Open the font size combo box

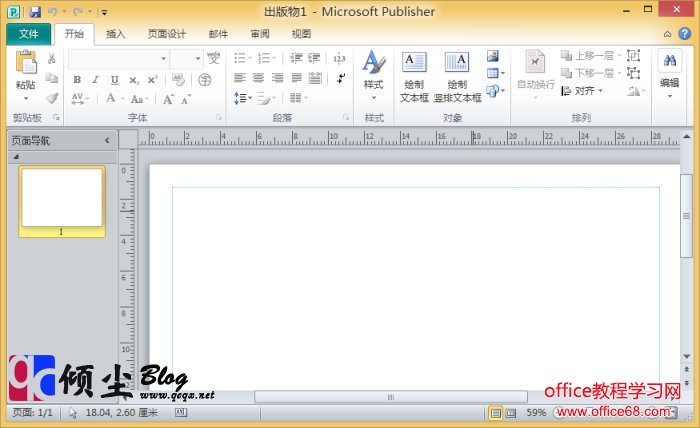click(x=187, y=58)
